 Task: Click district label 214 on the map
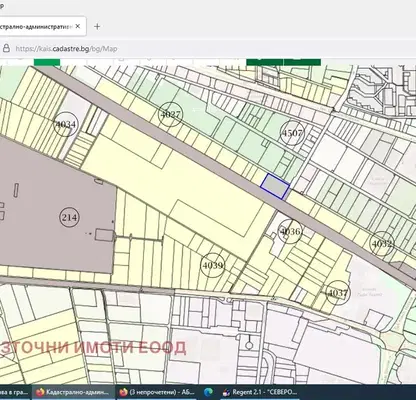[x=69, y=218]
